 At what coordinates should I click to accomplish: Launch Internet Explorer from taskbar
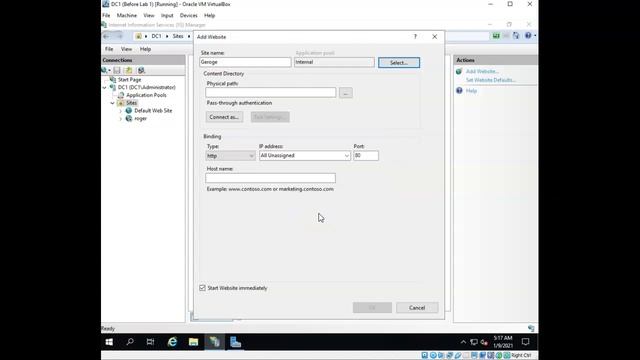tap(172, 342)
